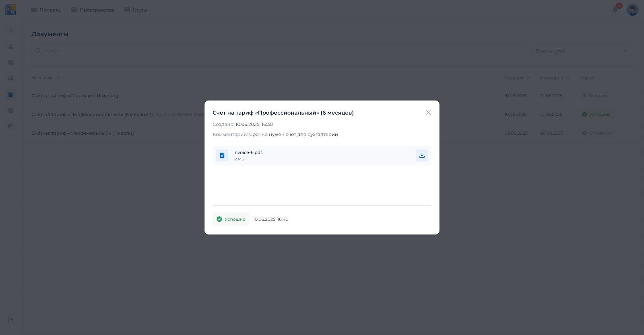Sort by Изменено column
644x335 pixels.
click(555, 78)
